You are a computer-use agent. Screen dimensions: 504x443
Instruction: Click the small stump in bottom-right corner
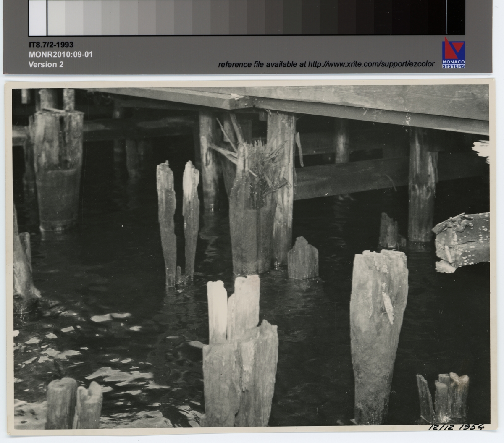coord(443,397)
